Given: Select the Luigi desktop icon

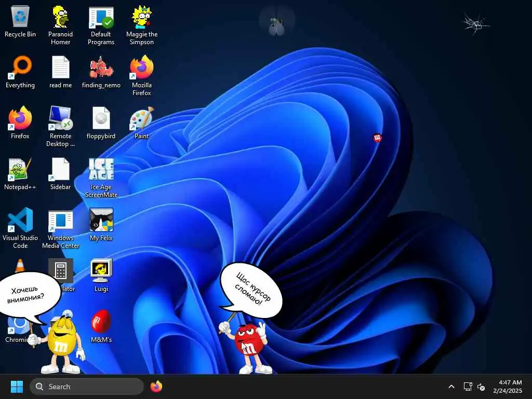Looking at the screenshot, I should tap(101, 275).
